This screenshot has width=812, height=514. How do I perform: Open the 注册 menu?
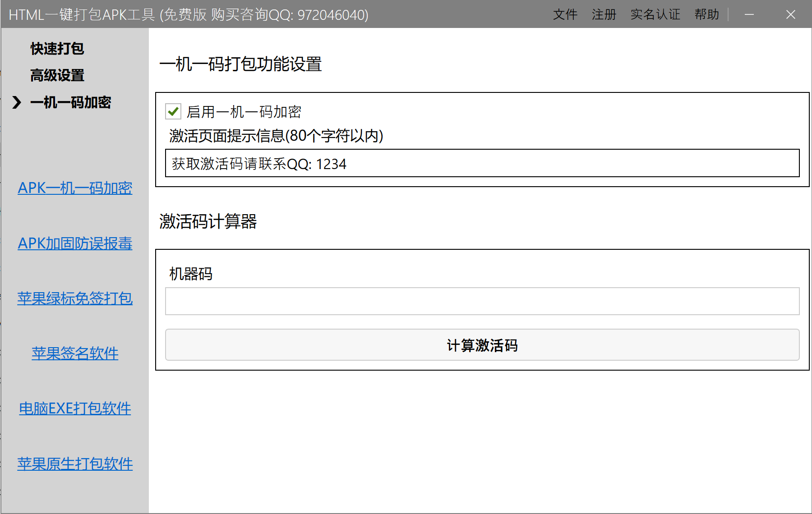(604, 14)
